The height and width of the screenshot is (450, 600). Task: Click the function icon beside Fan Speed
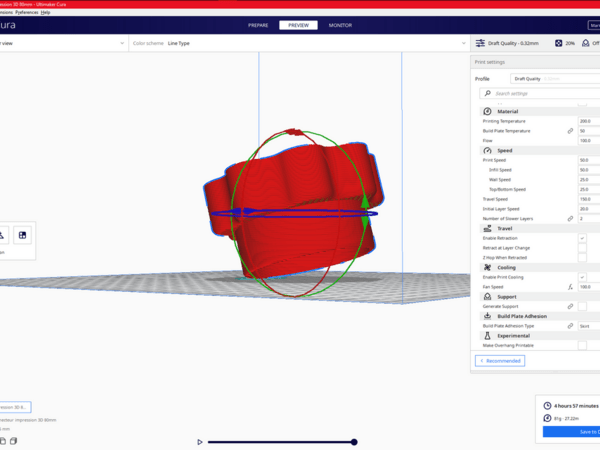click(570, 287)
